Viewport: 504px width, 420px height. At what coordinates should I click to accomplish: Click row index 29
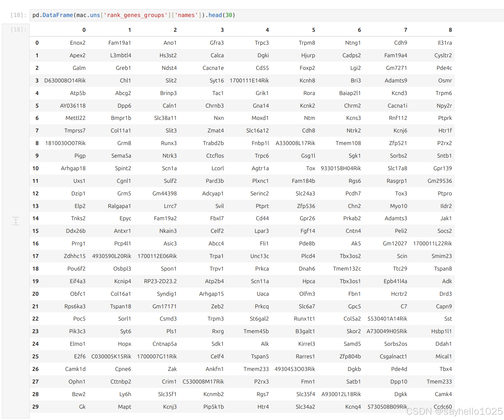click(36, 407)
